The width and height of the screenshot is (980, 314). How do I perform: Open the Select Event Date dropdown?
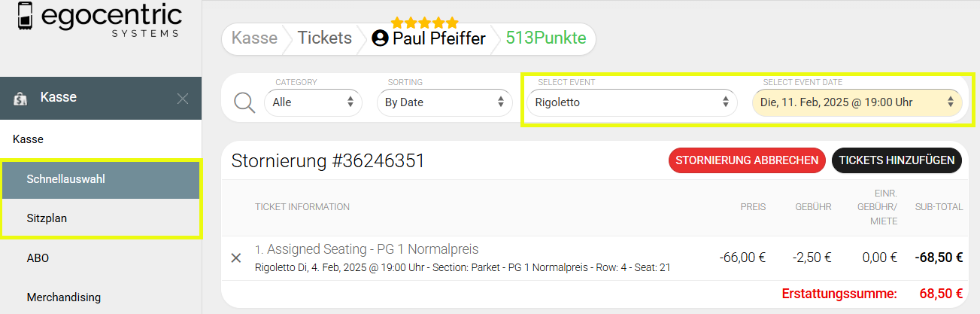857,102
